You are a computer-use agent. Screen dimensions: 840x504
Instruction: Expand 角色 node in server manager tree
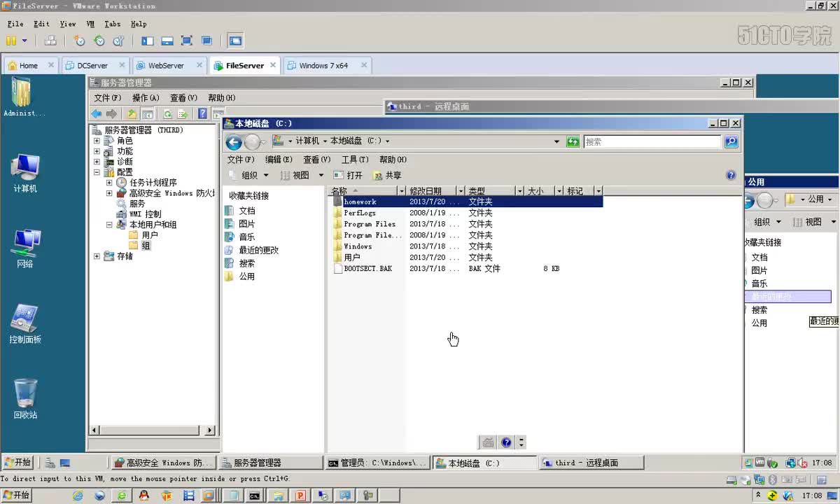pyautogui.click(x=97, y=141)
